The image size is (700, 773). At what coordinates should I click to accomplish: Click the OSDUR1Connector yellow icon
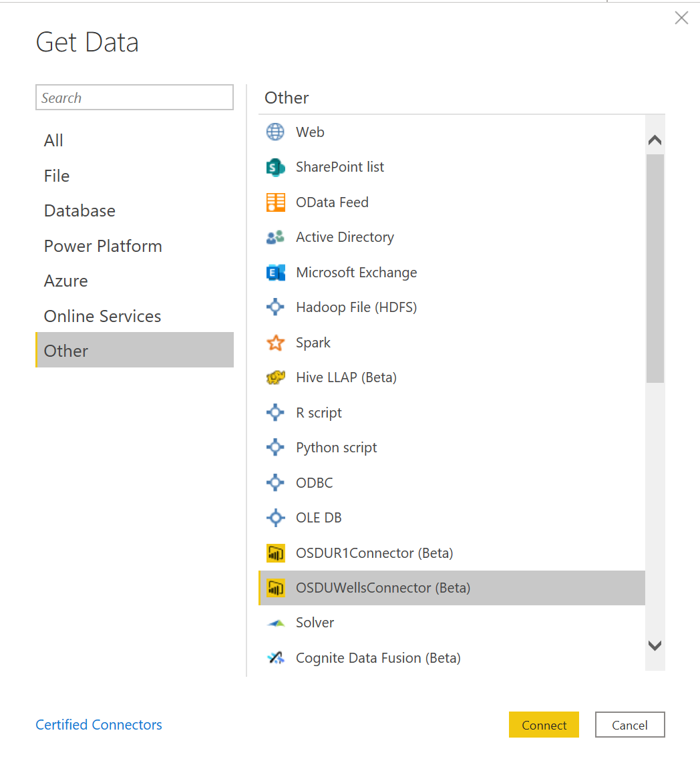(x=276, y=553)
